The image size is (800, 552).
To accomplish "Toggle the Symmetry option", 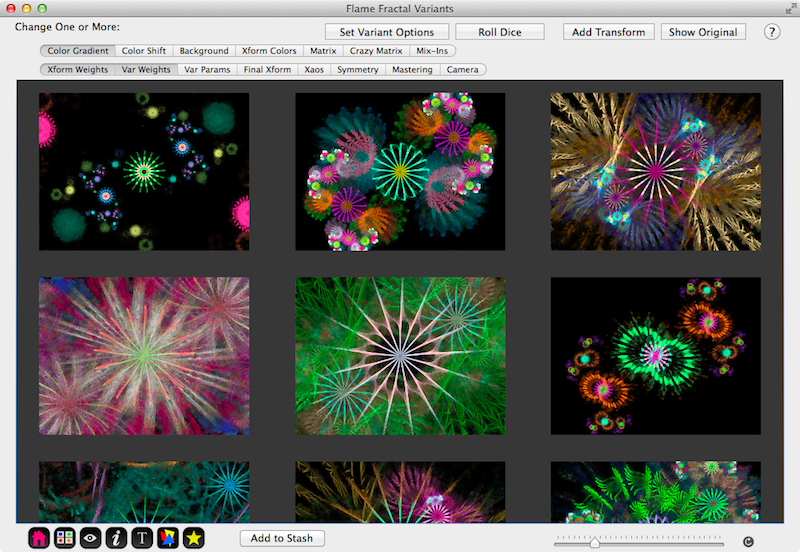I will (358, 70).
